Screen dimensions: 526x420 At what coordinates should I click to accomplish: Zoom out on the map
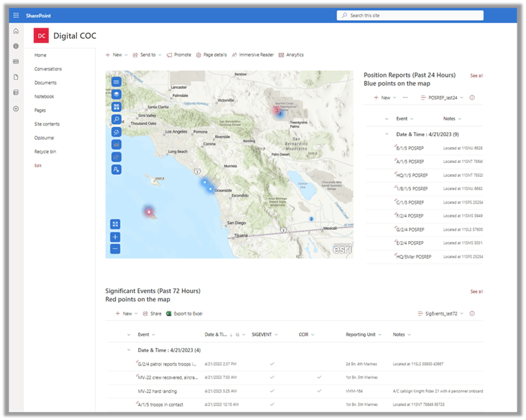(x=115, y=249)
